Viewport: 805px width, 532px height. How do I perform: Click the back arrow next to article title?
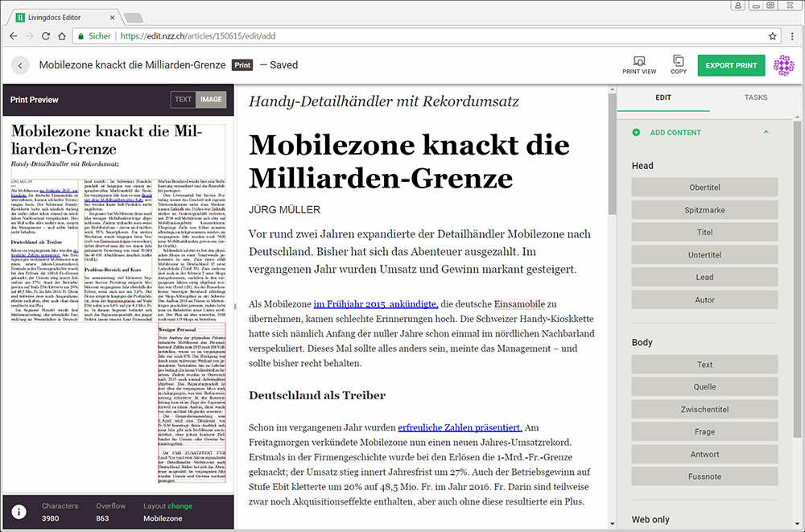(x=21, y=65)
